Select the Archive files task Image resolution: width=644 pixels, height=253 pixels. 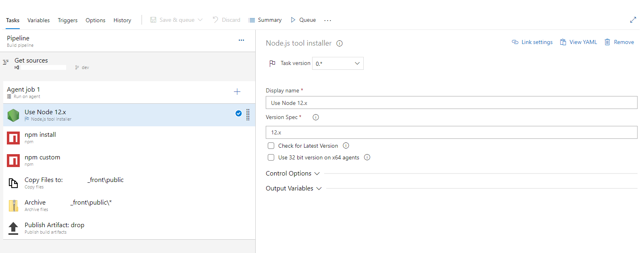tap(129, 205)
